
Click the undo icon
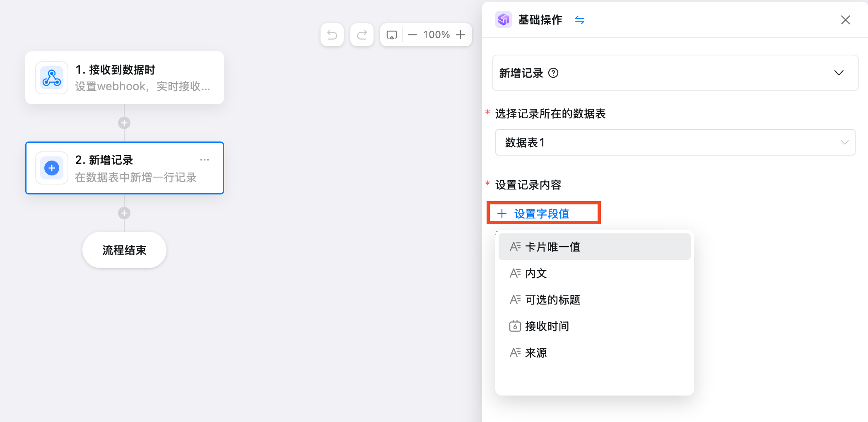(x=332, y=35)
